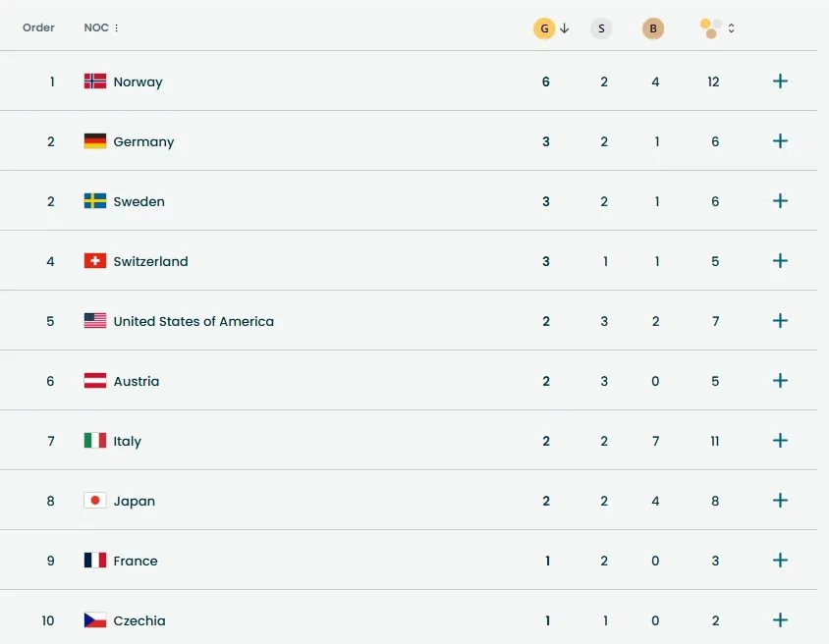The image size is (829, 644).
Task: Expand Germany's row with plus icon
Action: 780,141
